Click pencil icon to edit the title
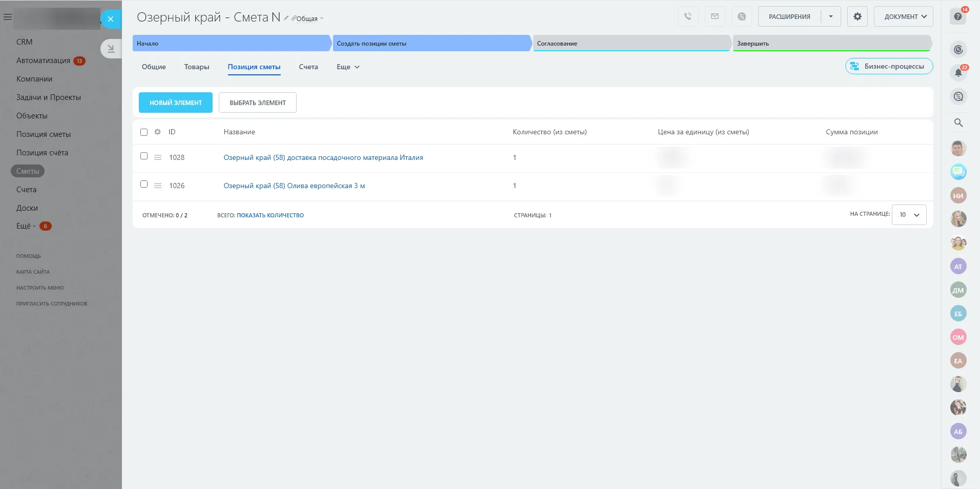 pos(286,18)
